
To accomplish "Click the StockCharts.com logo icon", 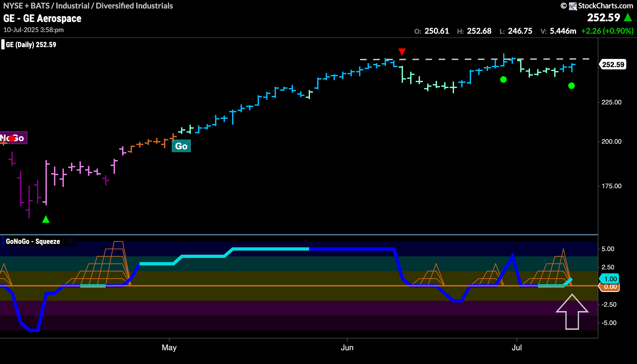I will [573, 6].
